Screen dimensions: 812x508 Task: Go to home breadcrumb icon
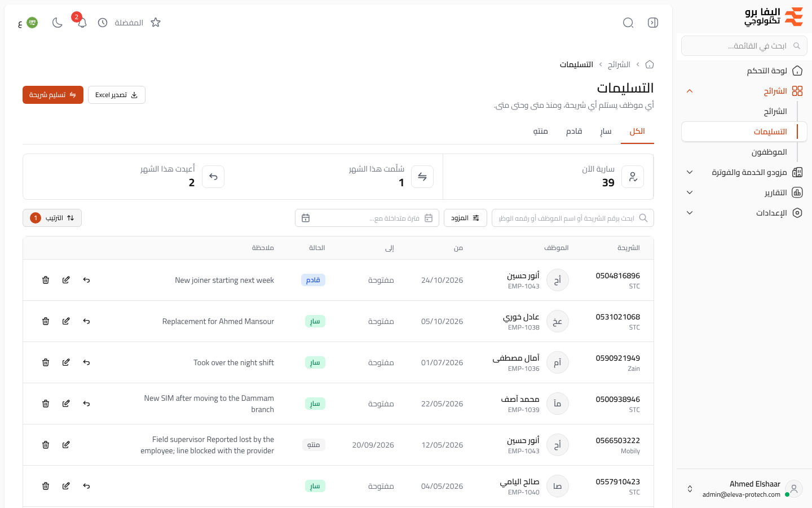click(x=650, y=64)
